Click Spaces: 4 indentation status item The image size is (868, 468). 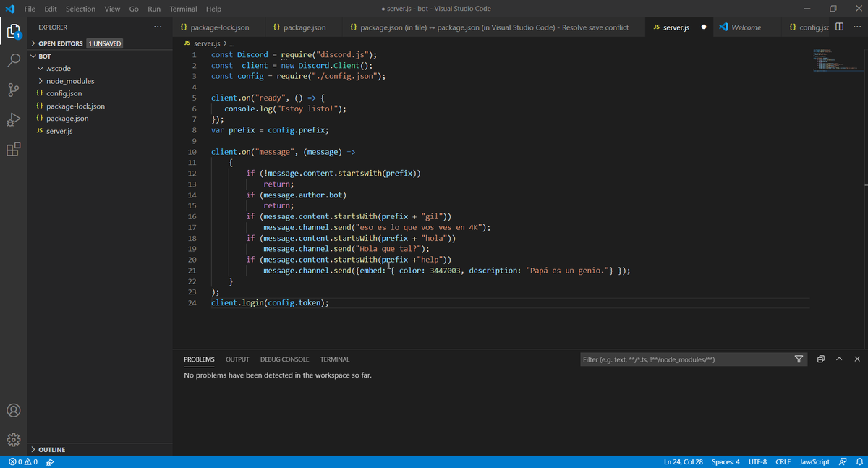pyautogui.click(x=726, y=462)
